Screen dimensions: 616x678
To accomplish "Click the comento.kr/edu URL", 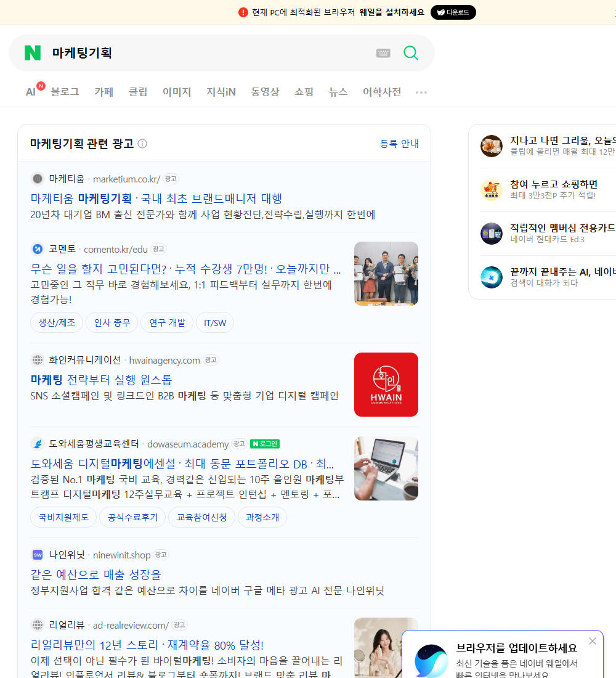I will point(116,249).
